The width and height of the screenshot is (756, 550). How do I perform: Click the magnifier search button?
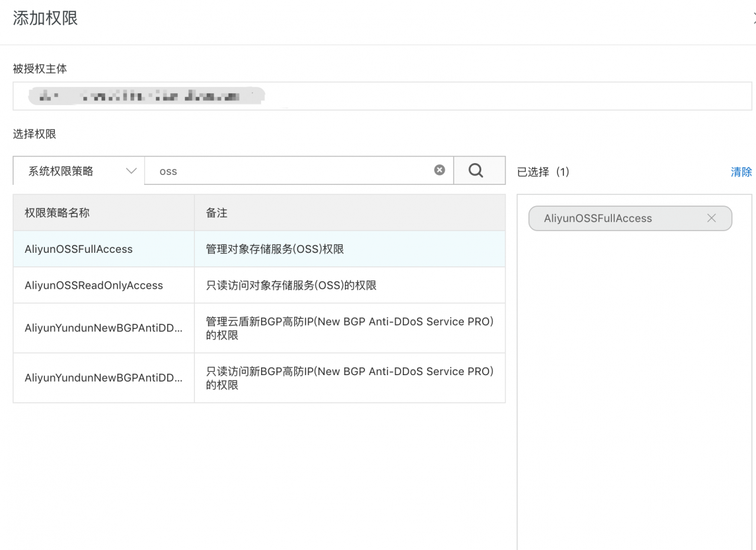tap(479, 171)
